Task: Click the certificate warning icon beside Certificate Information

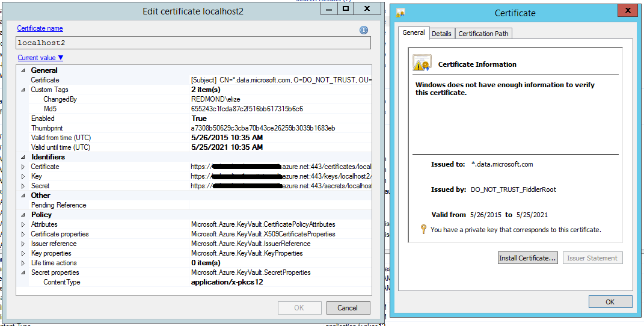Action: click(422, 63)
